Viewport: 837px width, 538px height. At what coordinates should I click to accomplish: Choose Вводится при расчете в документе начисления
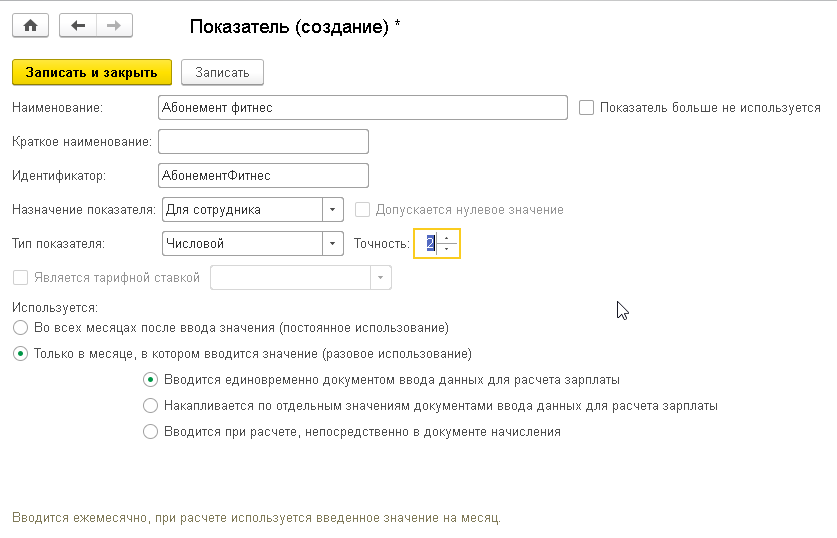pos(151,432)
